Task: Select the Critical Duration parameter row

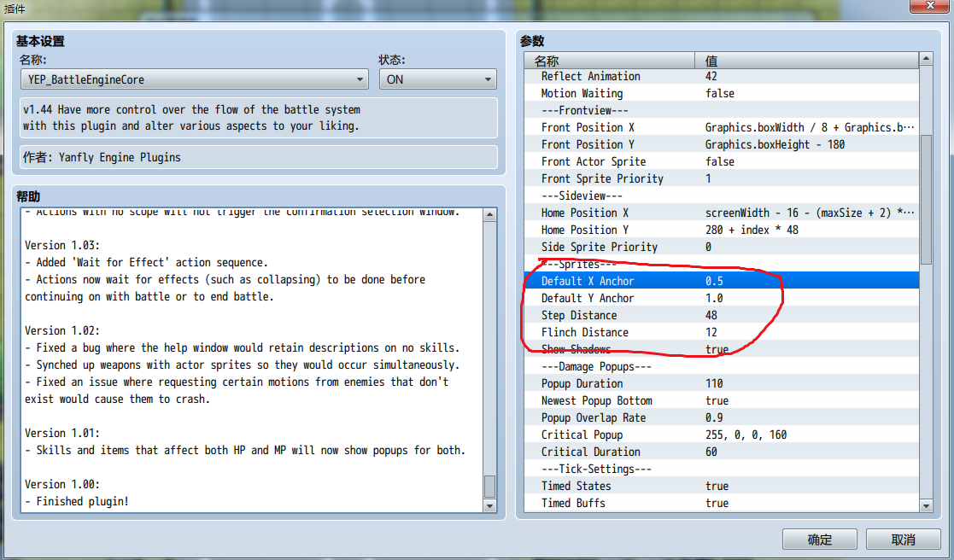Action: 722,452
